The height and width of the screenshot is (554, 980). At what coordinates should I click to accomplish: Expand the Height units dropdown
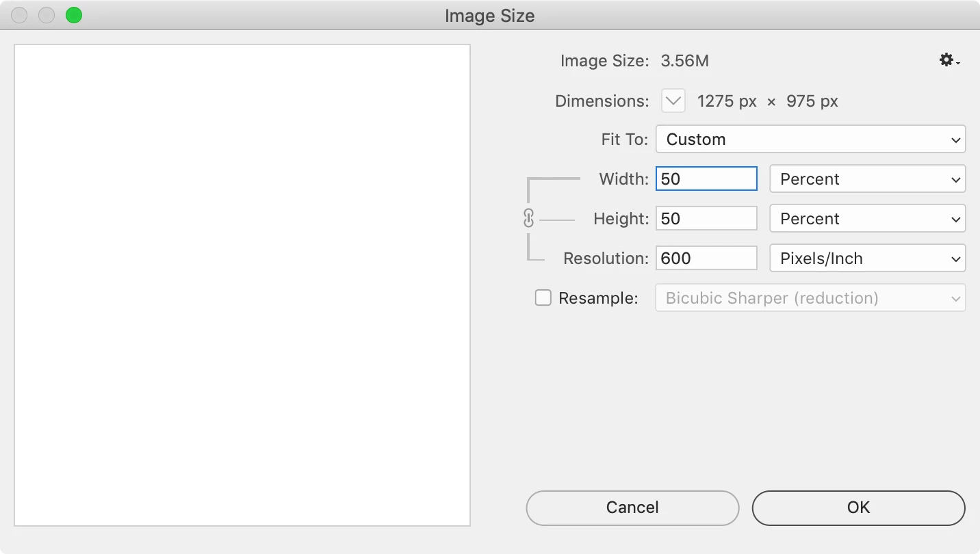[x=867, y=219]
